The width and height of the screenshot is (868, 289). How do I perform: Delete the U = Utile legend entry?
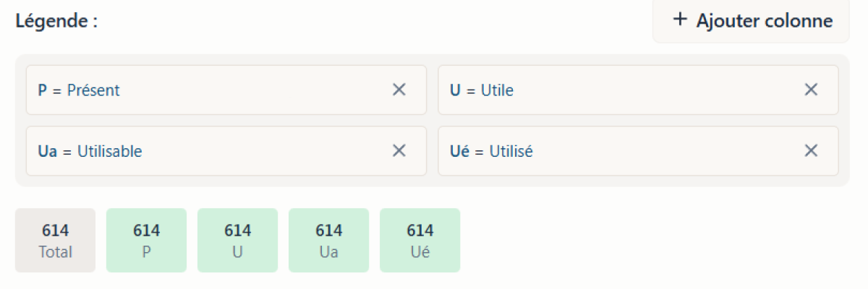pyautogui.click(x=811, y=90)
